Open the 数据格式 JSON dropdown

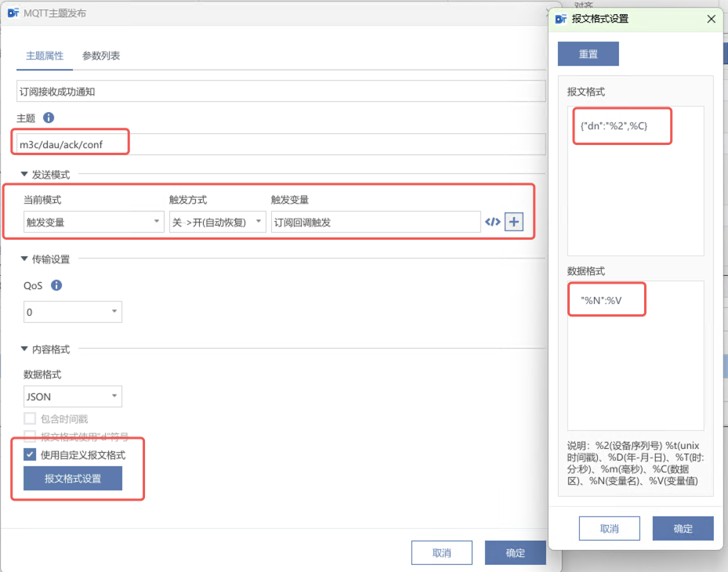coord(73,396)
